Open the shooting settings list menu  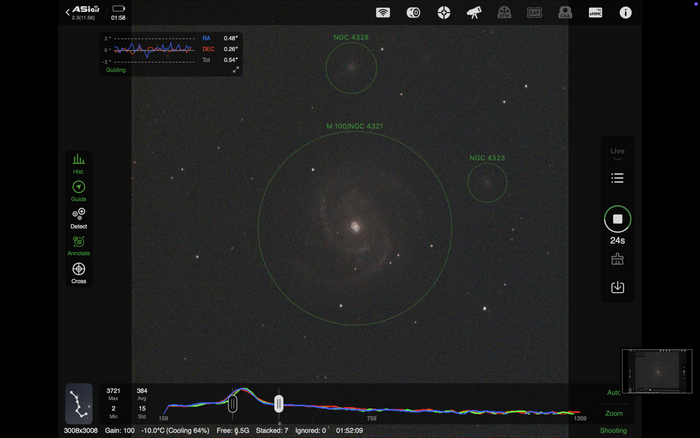[x=617, y=178]
